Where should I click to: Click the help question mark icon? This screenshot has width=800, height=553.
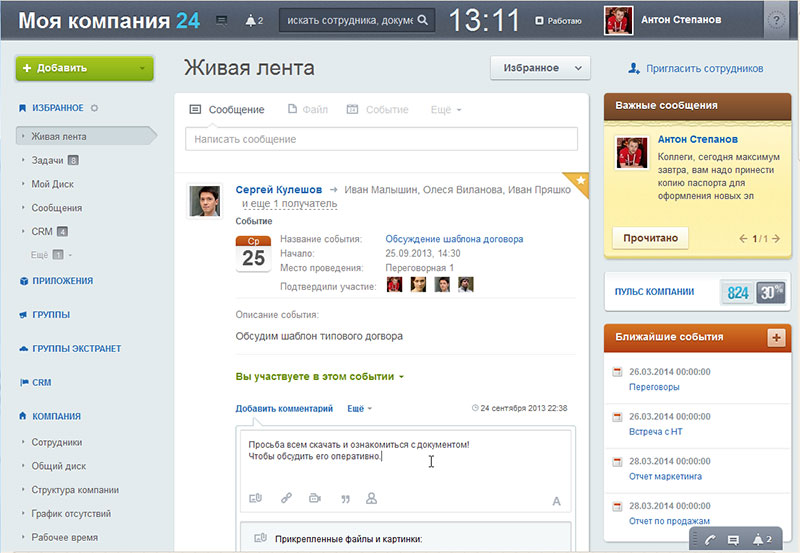pos(776,20)
